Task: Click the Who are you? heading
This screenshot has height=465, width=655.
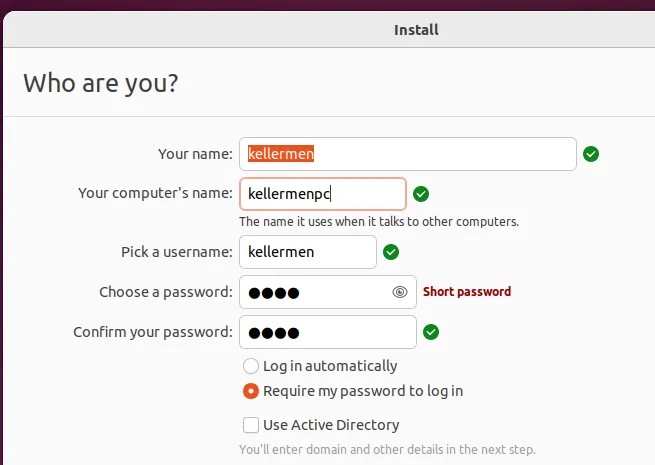Action: (x=101, y=83)
